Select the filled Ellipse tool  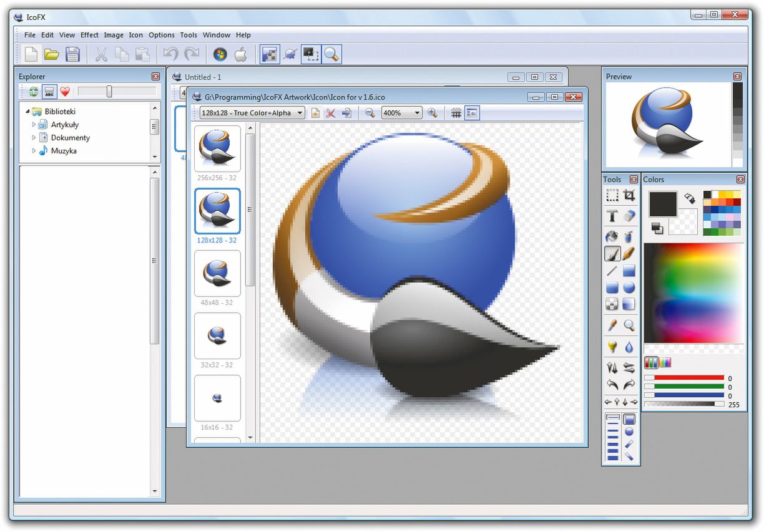[629, 288]
